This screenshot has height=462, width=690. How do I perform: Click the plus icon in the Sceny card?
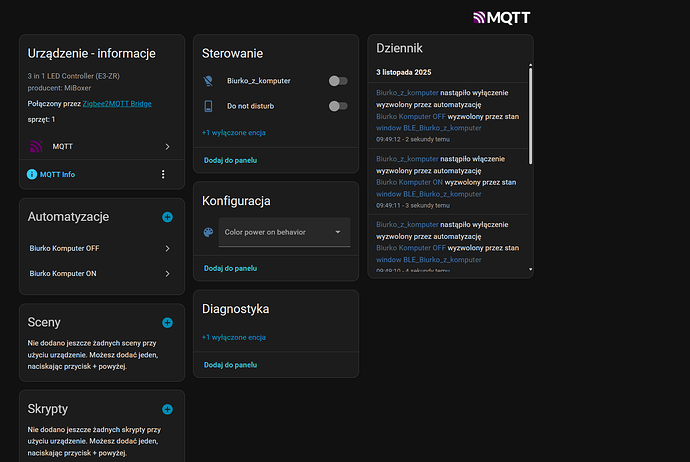click(x=167, y=323)
